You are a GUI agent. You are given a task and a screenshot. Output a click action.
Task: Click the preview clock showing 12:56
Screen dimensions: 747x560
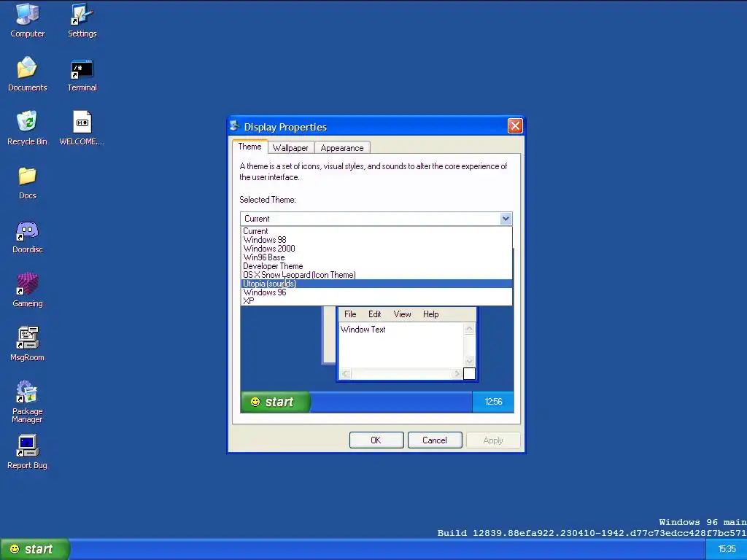click(493, 402)
